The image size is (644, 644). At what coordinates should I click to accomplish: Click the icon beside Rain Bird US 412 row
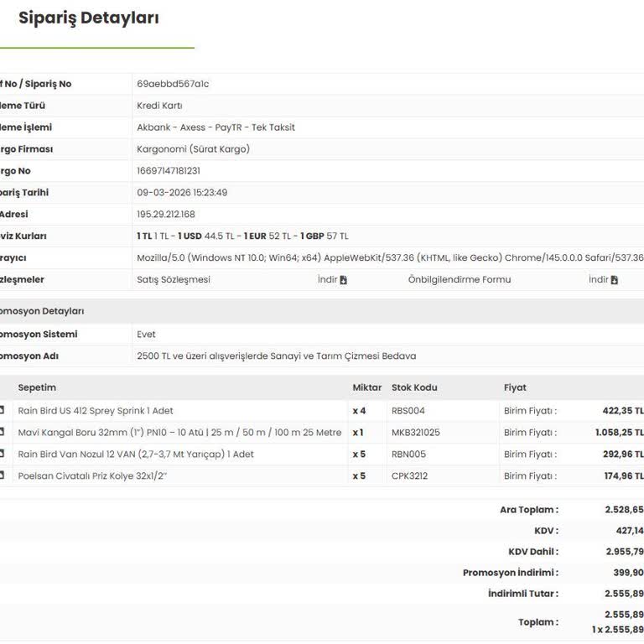point(2,411)
